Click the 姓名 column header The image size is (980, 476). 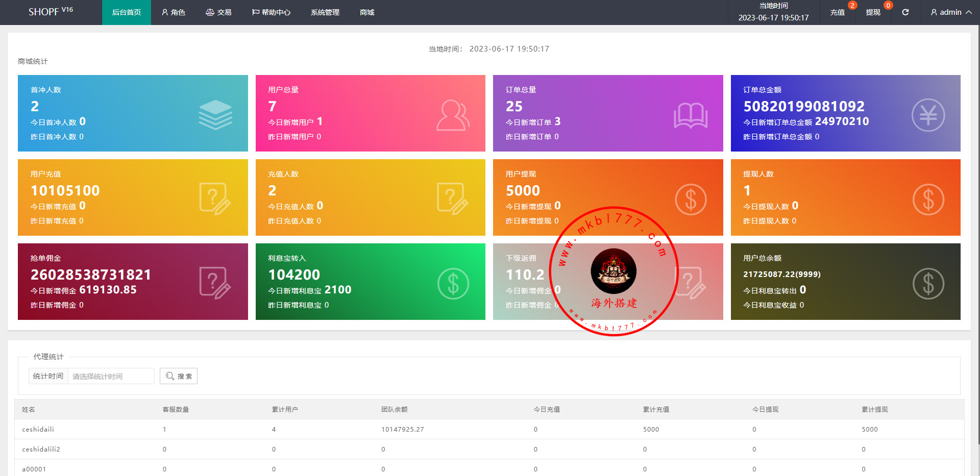pyautogui.click(x=29, y=409)
